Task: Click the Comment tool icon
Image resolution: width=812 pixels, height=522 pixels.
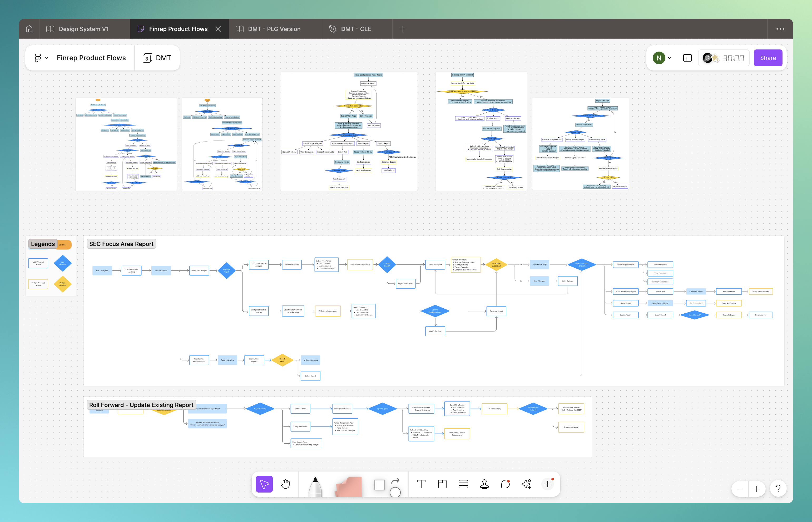Action: [505, 484]
